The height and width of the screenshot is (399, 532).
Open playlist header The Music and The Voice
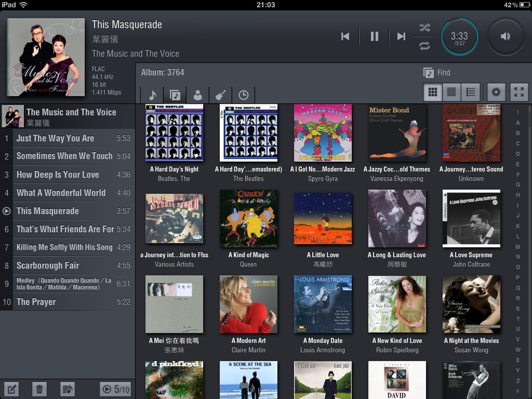click(x=68, y=116)
